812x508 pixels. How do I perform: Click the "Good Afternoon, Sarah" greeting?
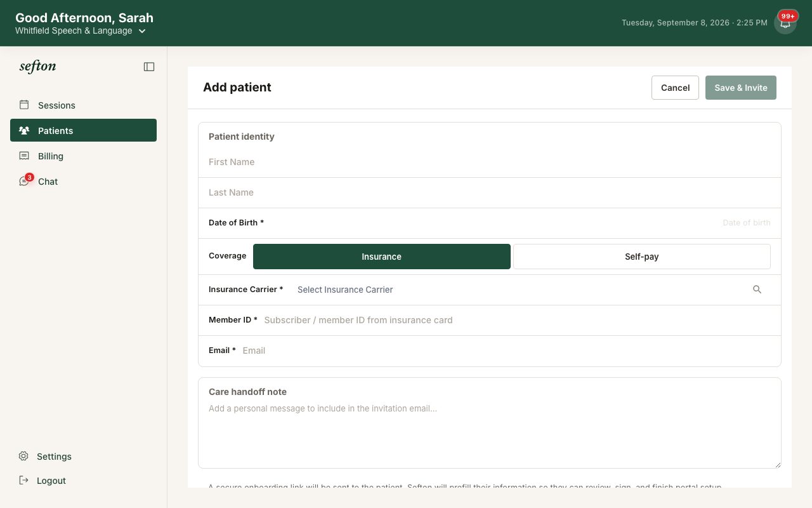coord(84,18)
